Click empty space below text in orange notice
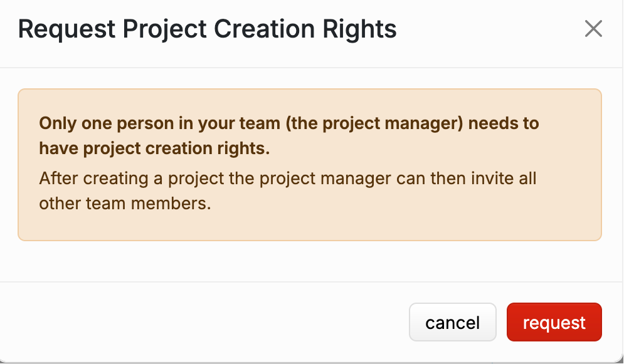 click(309, 227)
